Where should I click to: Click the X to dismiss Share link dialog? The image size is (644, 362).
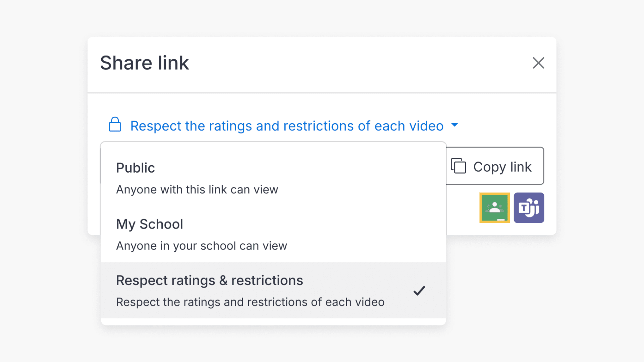coord(538,63)
